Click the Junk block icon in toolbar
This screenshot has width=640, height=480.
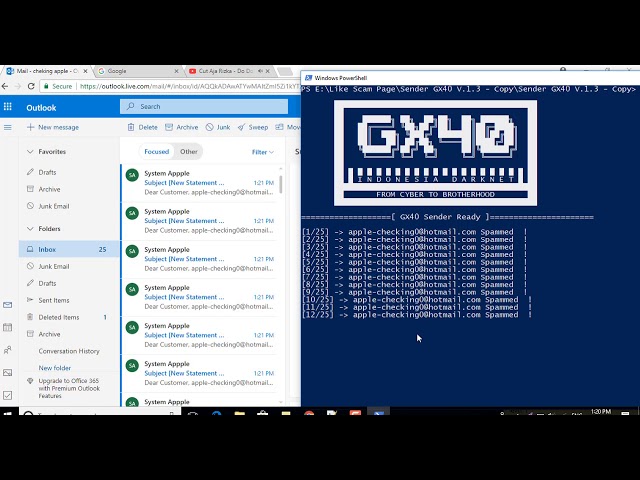[209, 127]
